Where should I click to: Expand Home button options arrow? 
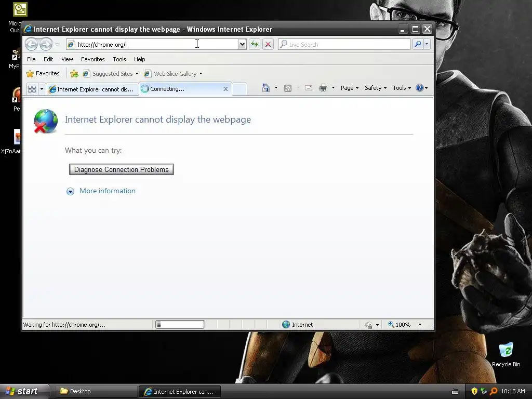click(x=276, y=88)
